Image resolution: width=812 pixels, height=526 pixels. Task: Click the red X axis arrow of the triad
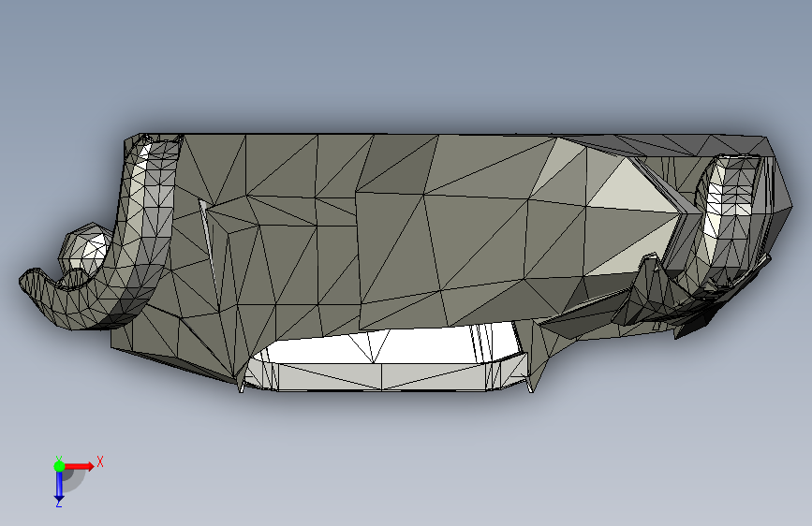point(79,466)
